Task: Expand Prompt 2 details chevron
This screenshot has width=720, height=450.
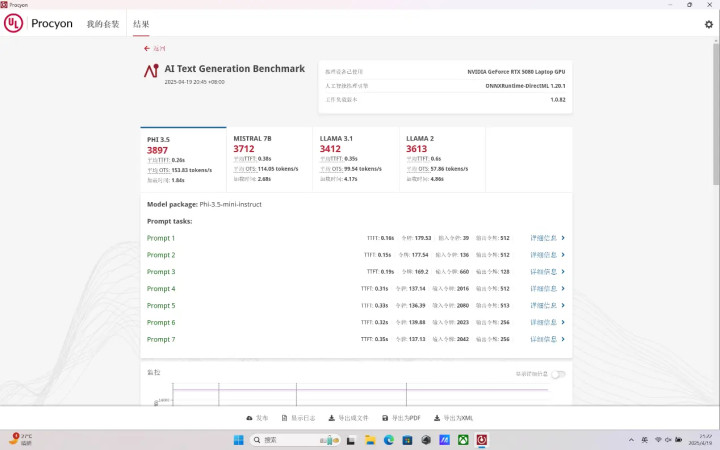Action: [x=563, y=255]
